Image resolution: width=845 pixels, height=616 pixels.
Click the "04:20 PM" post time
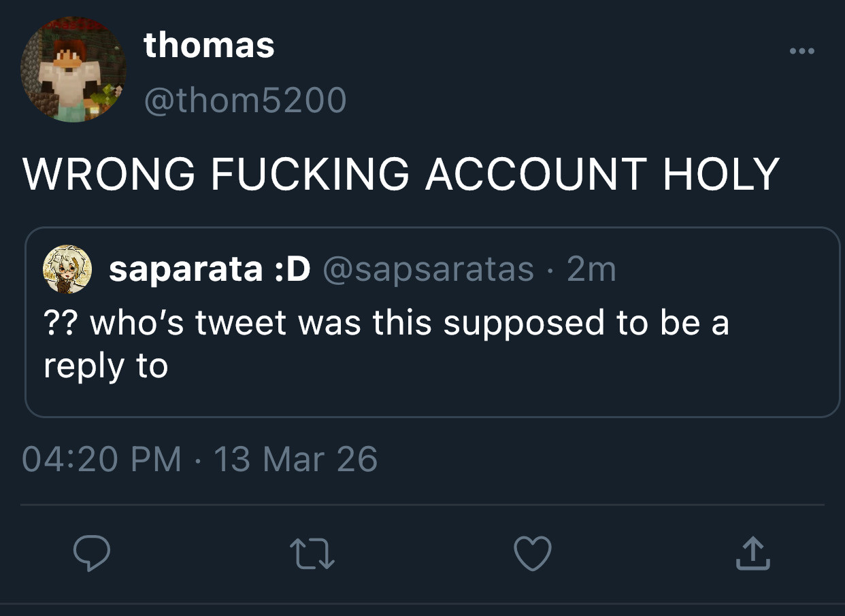click(102, 459)
